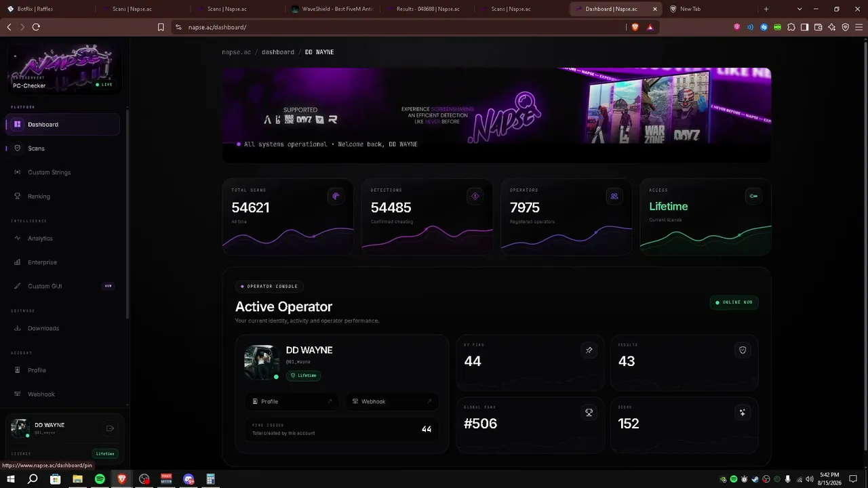This screenshot has width=868, height=488.
Task: Open the volume control in system tray
Action: (x=810, y=479)
